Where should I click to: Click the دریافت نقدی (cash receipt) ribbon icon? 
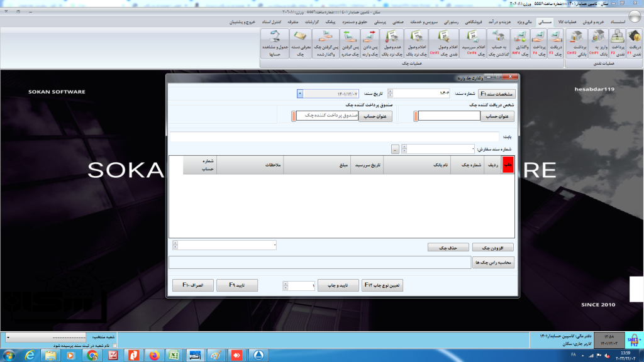[x=635, y=43]
